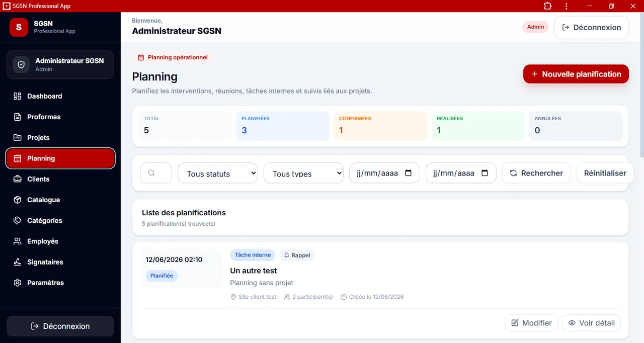Open the Signataires page
Viewport: 644px width, 343px height.
coord(60,262)
